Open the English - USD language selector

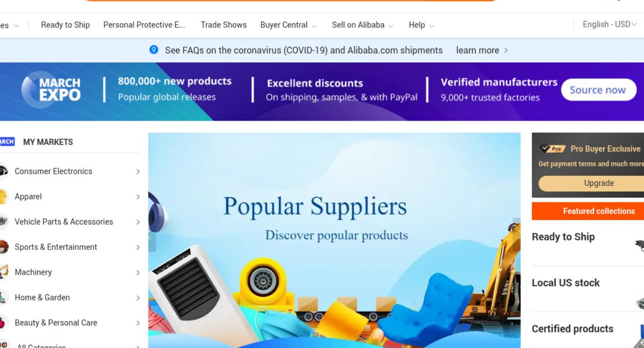click(610, 25)
